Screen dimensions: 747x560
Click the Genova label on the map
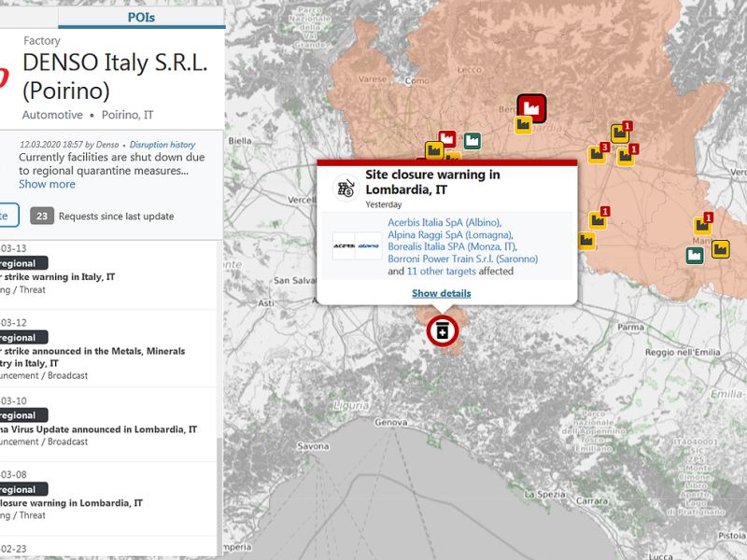click(390, 422)
